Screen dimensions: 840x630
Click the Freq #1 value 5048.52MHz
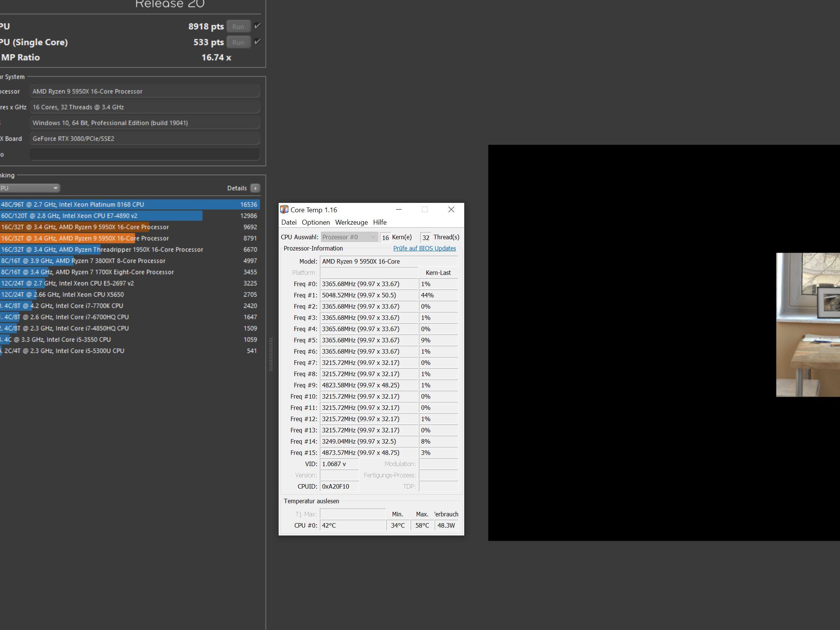point(369,295)
